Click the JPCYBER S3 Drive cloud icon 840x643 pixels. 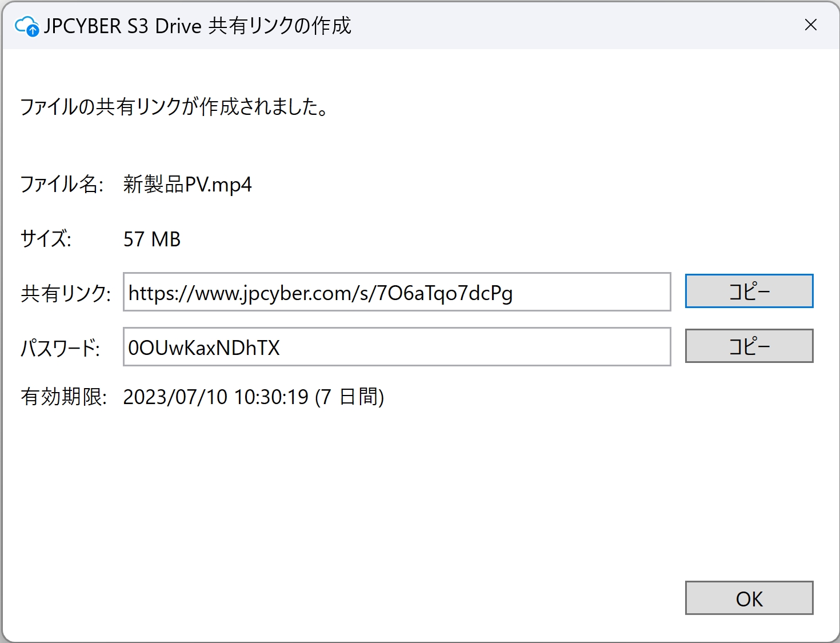coord(27,26)
